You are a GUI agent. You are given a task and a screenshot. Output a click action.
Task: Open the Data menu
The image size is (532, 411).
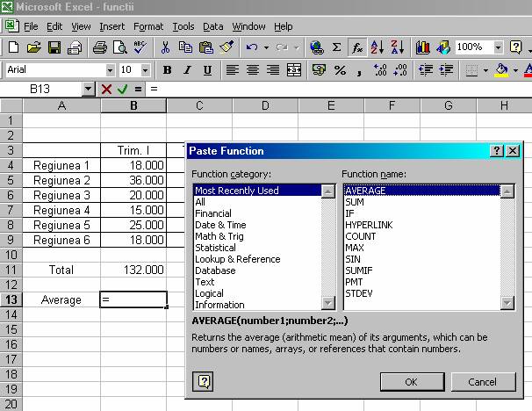[212, 26]
